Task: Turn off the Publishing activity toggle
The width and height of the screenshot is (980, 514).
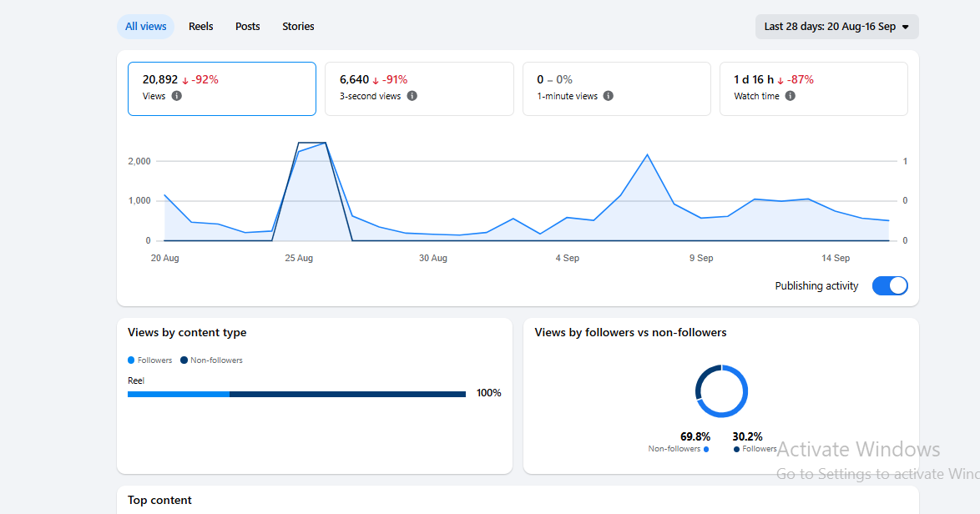Action: pyautogui.click(x=890, y=286)
